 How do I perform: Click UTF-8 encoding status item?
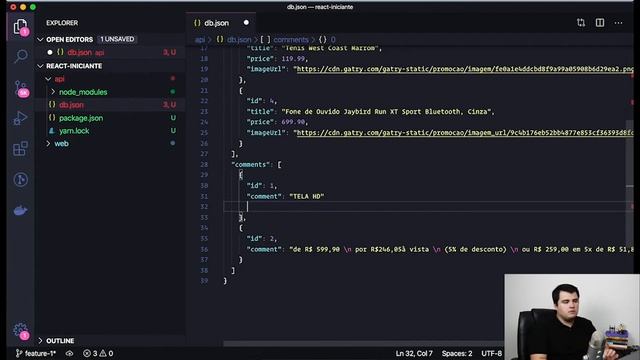click(x=491, y=353)
